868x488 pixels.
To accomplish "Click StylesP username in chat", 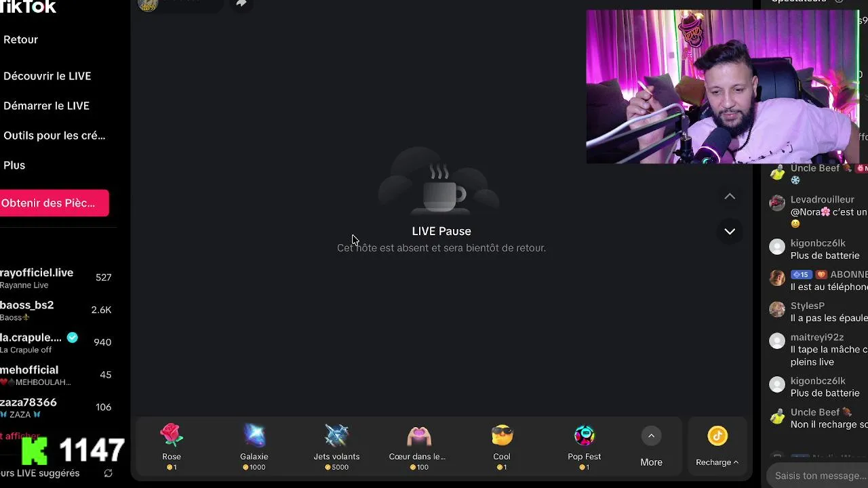I will point(808,306).
